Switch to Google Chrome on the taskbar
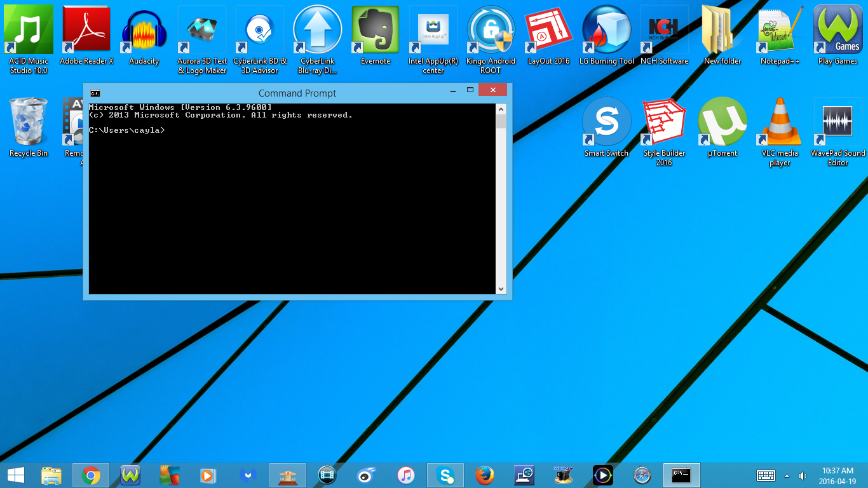Screen dimensions: 868x488 click(x=91, y=475)
